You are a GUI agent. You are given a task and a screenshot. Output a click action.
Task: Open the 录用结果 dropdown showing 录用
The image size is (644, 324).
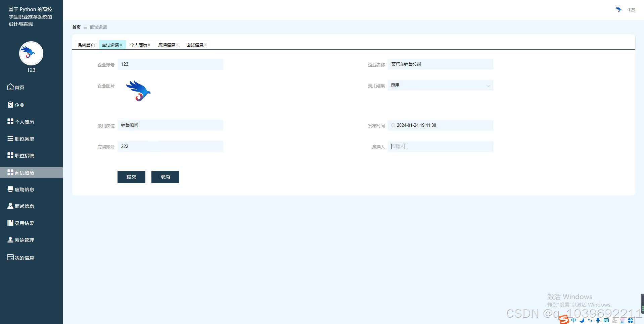point(441,86)
